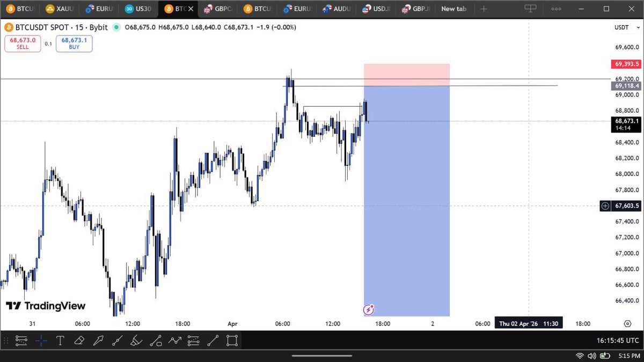Select the red stop-loss zone
This screenshot has width=644, height=362.
[407, 75]
